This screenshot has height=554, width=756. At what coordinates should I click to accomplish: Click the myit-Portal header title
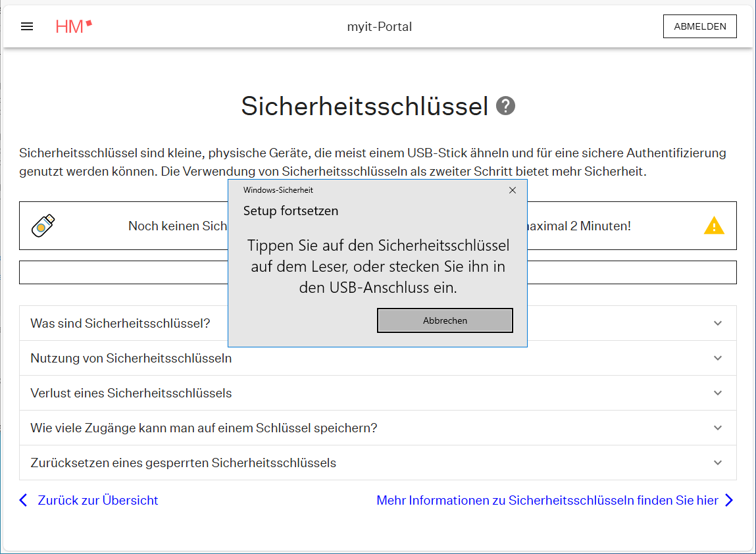(379, 26)
